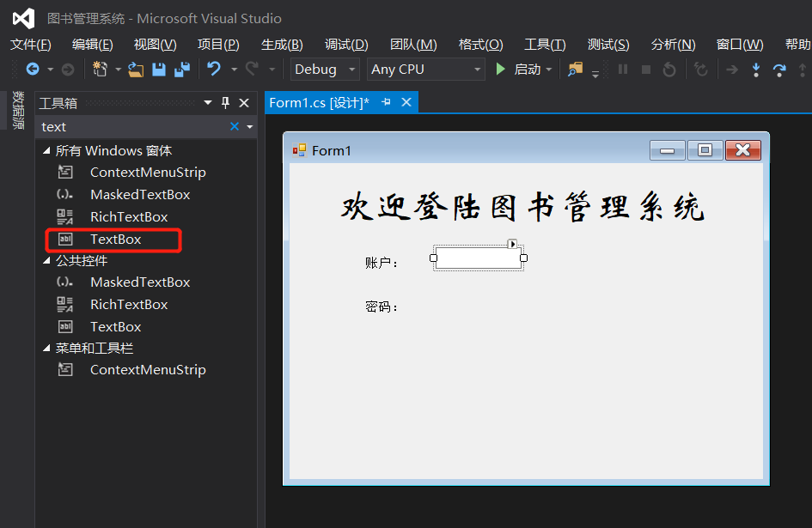Image resolution: width=812 pixels, height=528 pixels.
Task: Click the green Start debugging play icon
Action: (x=500, y=69)
